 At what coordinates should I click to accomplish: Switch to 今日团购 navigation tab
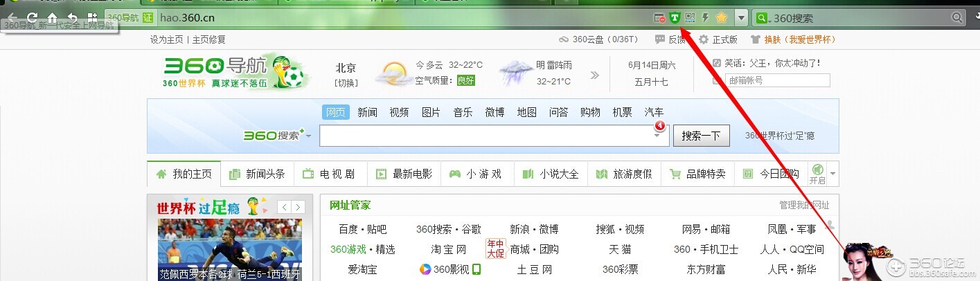(x=771, y=174)
